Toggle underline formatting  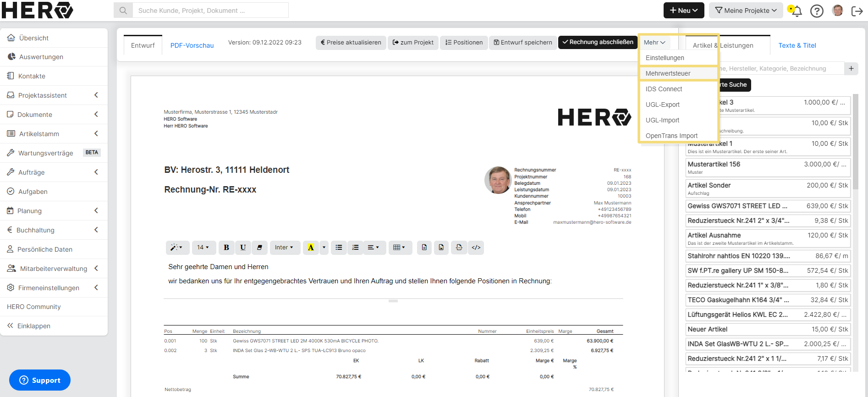coord(243,248)
